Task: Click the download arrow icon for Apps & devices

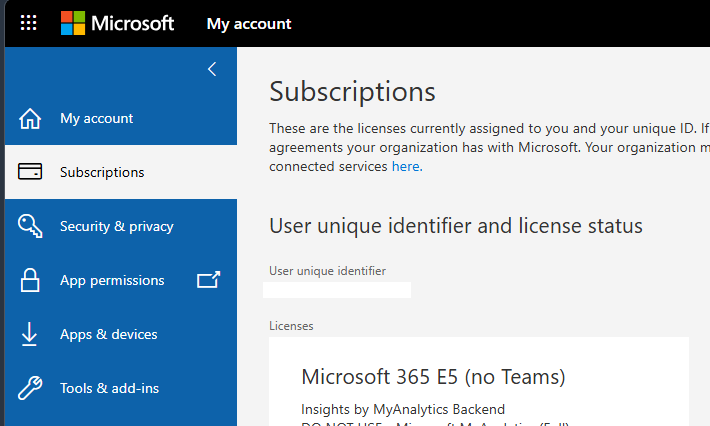Action: point(29,334)
